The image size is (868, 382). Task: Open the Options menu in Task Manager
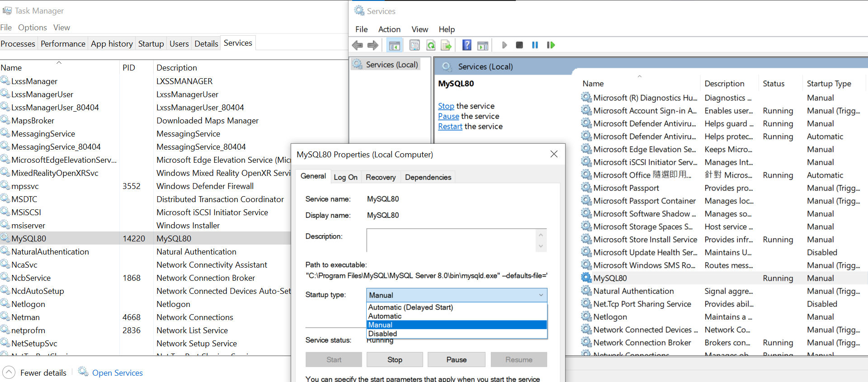pos(33,28)
